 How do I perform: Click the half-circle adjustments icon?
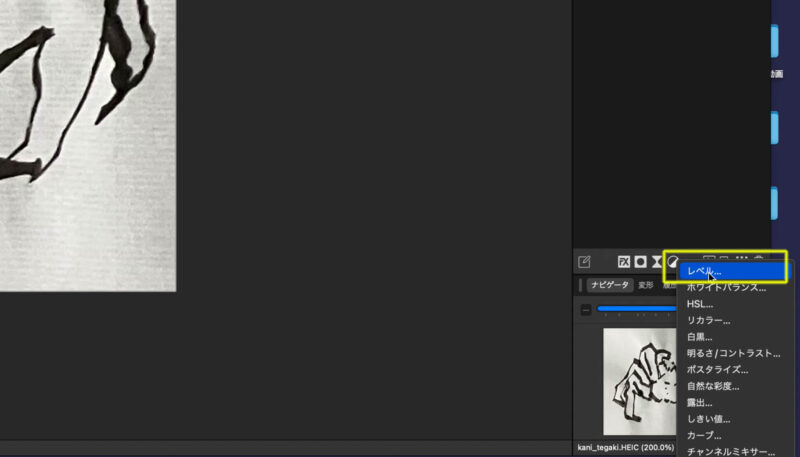pyautogui.click(x=673, y=262)
